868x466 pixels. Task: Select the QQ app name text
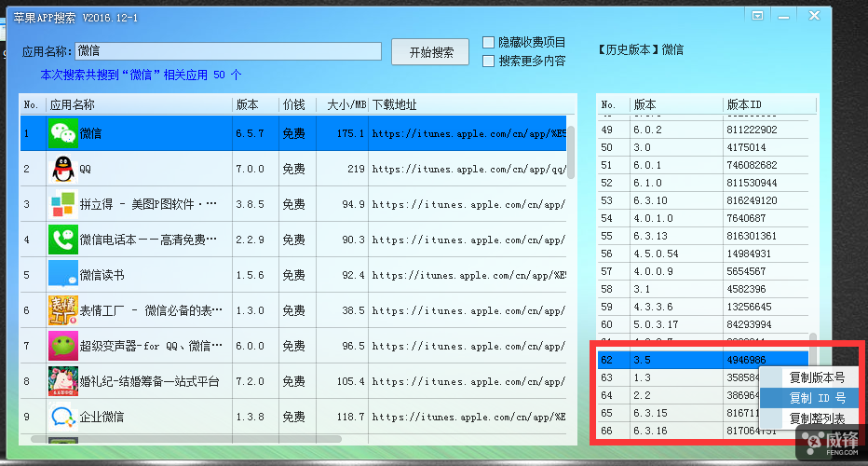point(85,169)
